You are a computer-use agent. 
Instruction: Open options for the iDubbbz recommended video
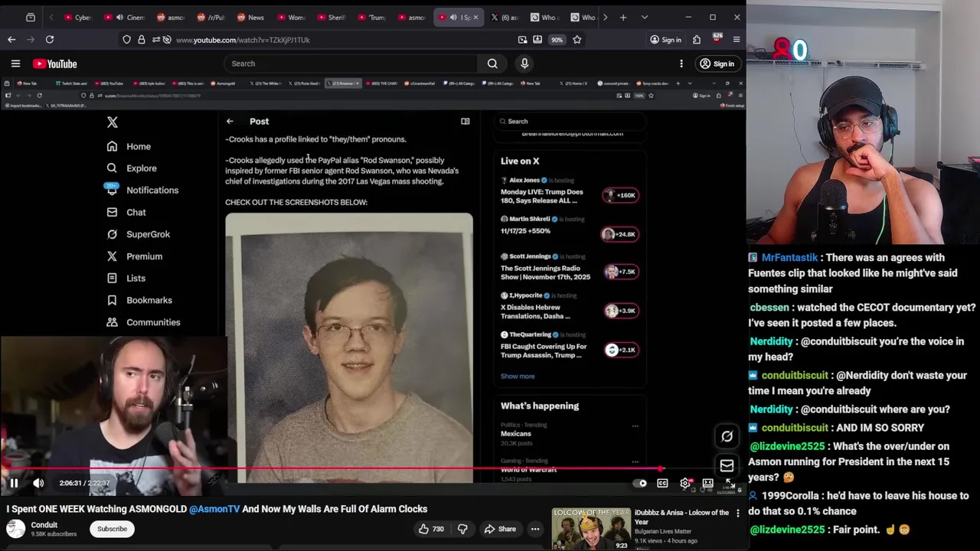click(738, 513)
